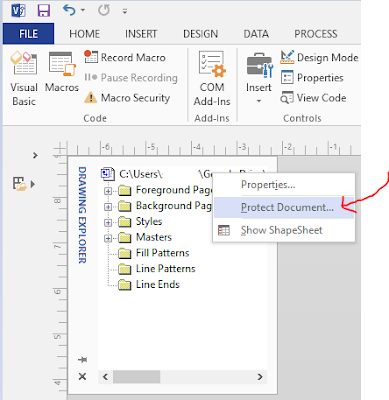Click the ruler origin crosshair corner
The image size is (389, 400).
pyautogui.click(x=60, y=148)
